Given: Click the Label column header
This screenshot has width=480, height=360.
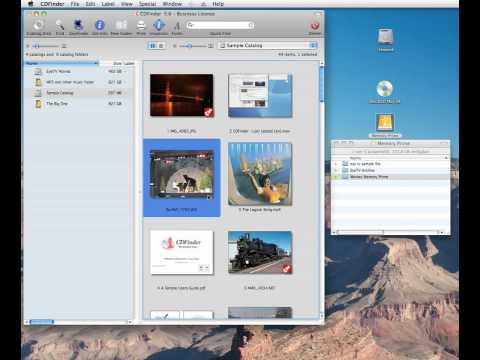Looking at the screenshot, I should click(129, 63).
